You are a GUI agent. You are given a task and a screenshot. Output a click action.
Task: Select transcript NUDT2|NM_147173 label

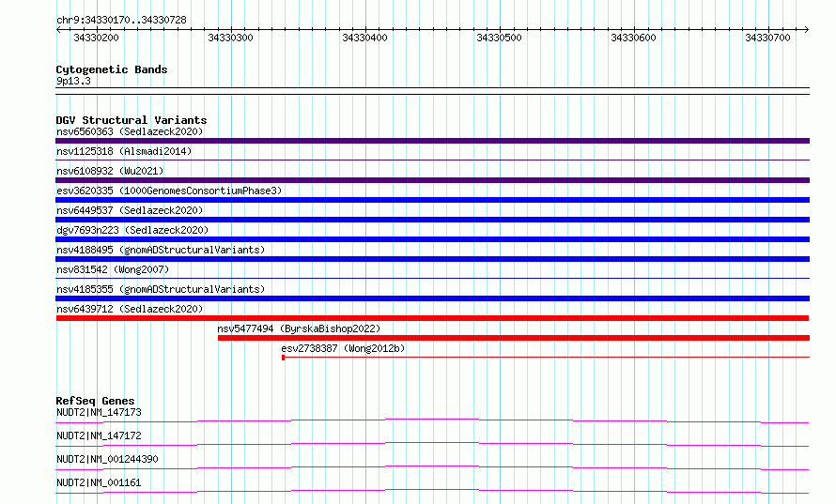click(x=100, y=412)
